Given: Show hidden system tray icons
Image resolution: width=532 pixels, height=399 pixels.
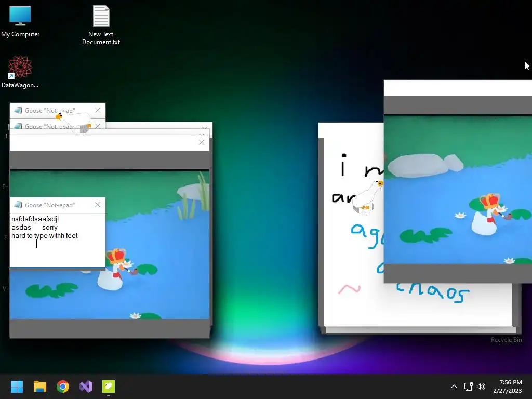Looking at the screenshot, I should [454, 387].
